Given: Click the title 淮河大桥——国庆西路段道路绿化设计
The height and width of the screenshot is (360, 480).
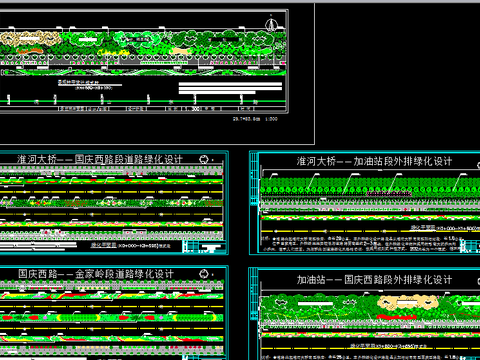Looking at the screenshot, I should pyautogui.click(x=100, y=159).
